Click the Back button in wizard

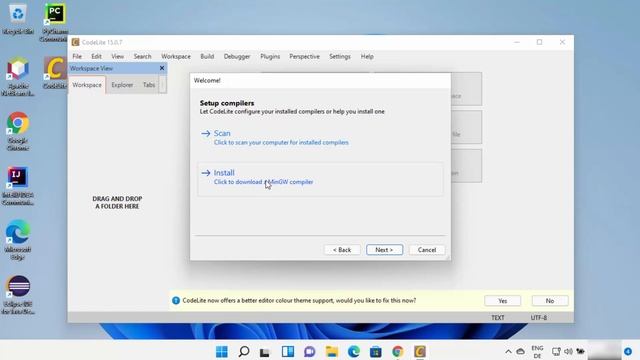(x=342, y=250)
